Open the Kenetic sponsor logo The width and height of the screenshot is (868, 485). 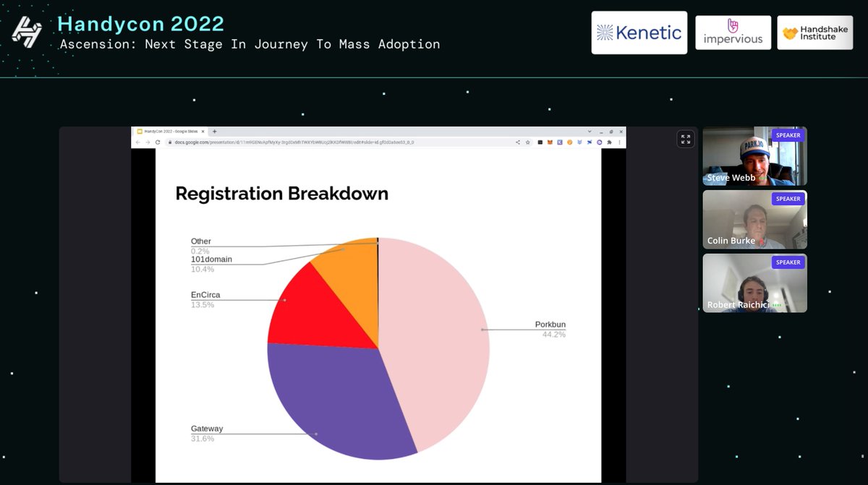point(639,33)
